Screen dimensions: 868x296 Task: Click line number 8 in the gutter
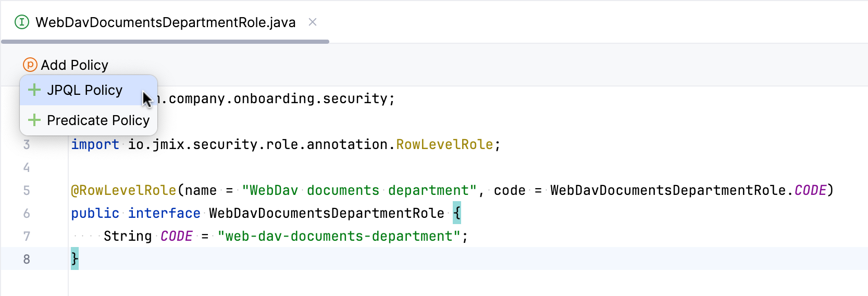[27, 259]
